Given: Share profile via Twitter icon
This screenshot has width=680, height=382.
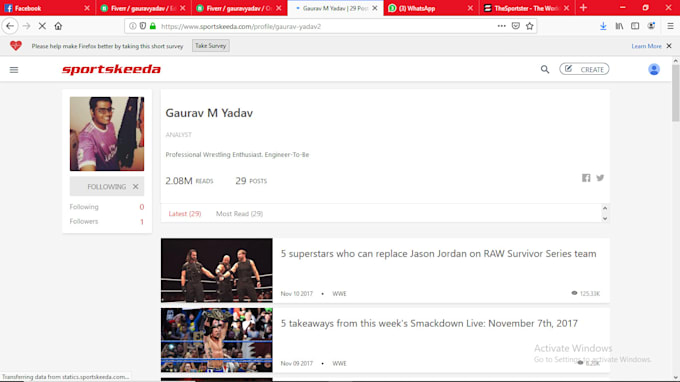Looking at the screenshot, I should pos(600,178).
